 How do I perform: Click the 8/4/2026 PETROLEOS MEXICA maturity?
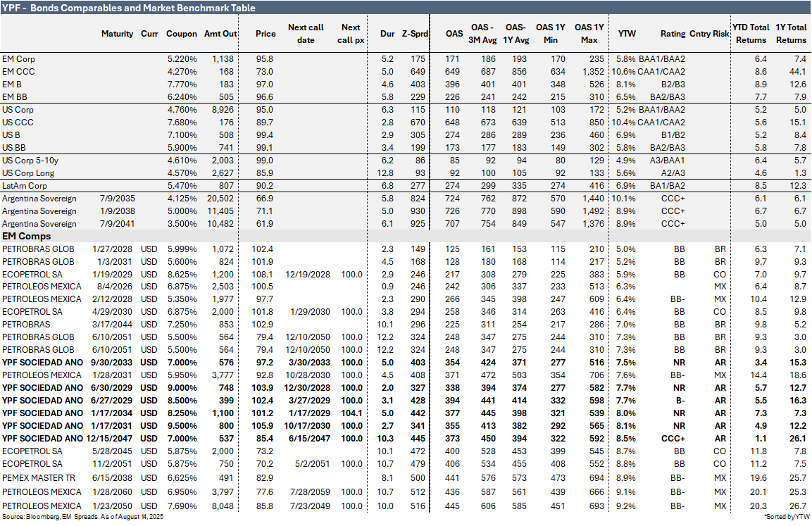115,287
